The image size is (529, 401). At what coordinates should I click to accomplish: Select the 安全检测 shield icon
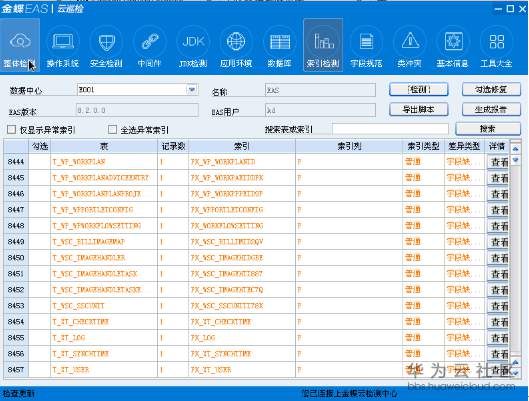pos(106,45)
